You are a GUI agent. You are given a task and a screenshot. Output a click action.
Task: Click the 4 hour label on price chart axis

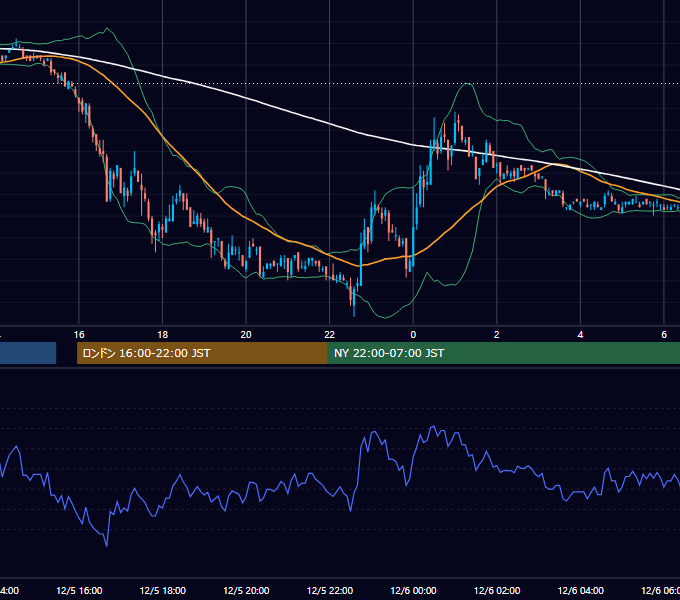click(580, 335)
